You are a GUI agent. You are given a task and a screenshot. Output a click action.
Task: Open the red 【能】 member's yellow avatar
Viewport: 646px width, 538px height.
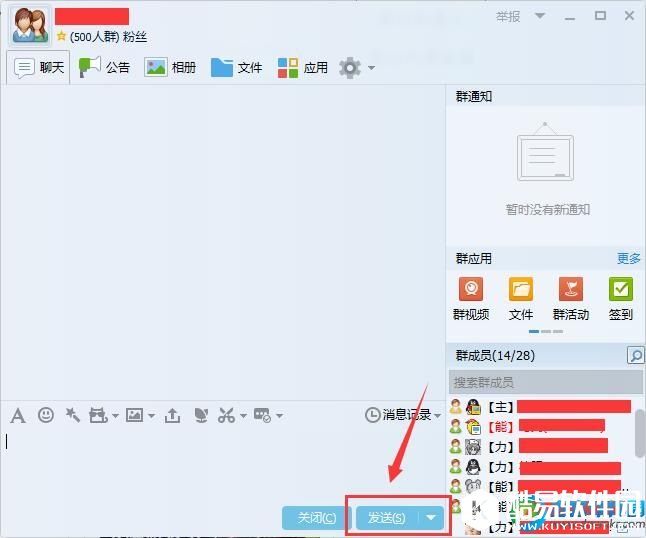coord(473,426)
